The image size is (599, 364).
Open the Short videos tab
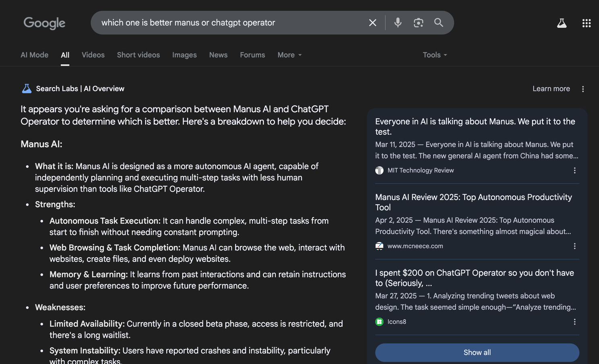[x=138, y=55]
